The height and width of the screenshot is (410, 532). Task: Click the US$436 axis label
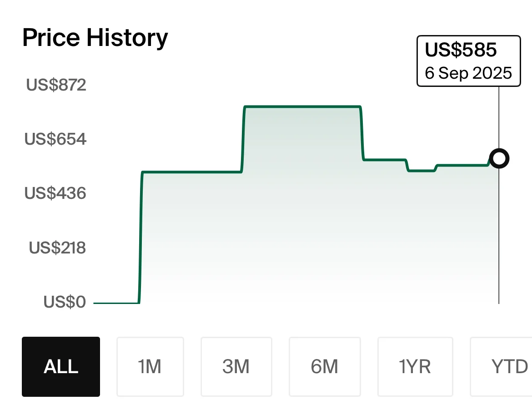click(x=55, y=193)
